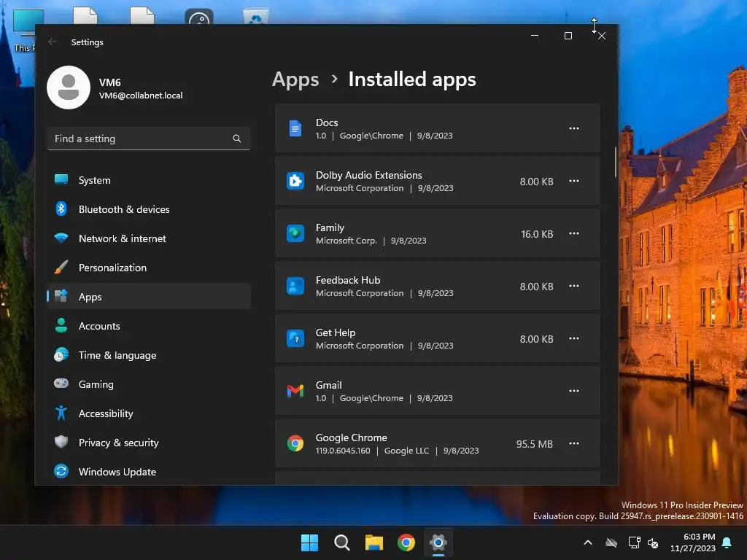This screenshot has height=560, width=747.
Task: Click the Settings gear on taskbar
Action: (x=438, y=542)
